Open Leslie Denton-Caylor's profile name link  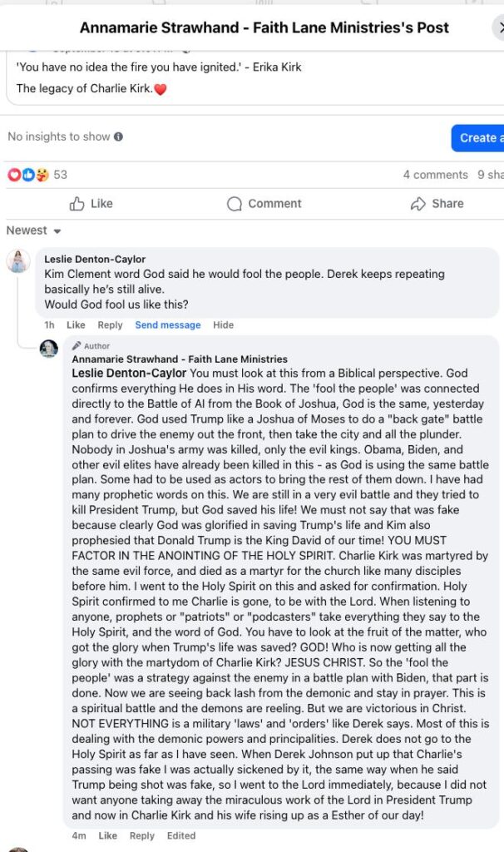(95, 260)
